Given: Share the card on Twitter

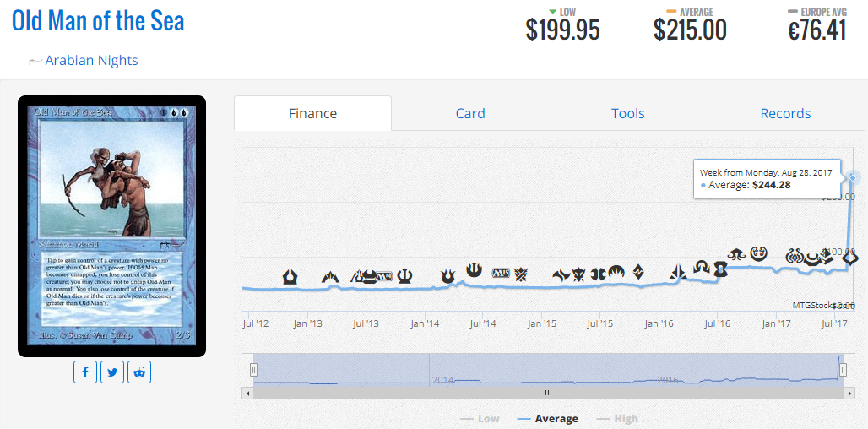Looking at the screenshot, I should [x=112, y=372].
